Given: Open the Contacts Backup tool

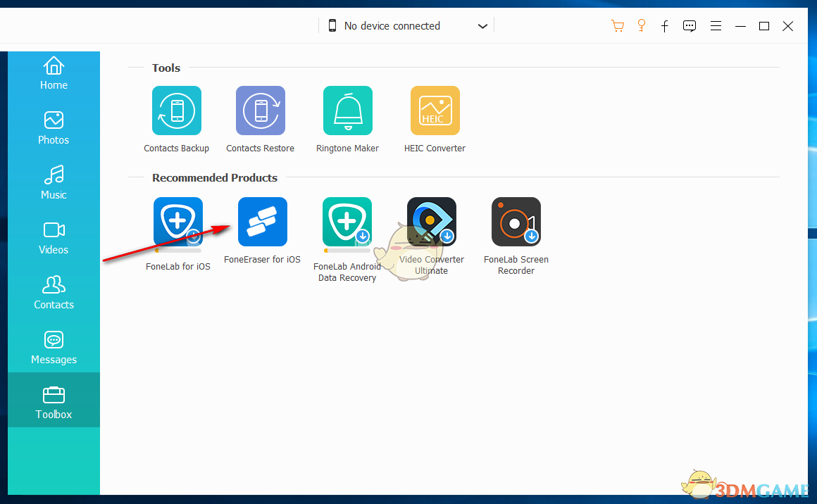Looking at the screenshot, I should [177, 111].
